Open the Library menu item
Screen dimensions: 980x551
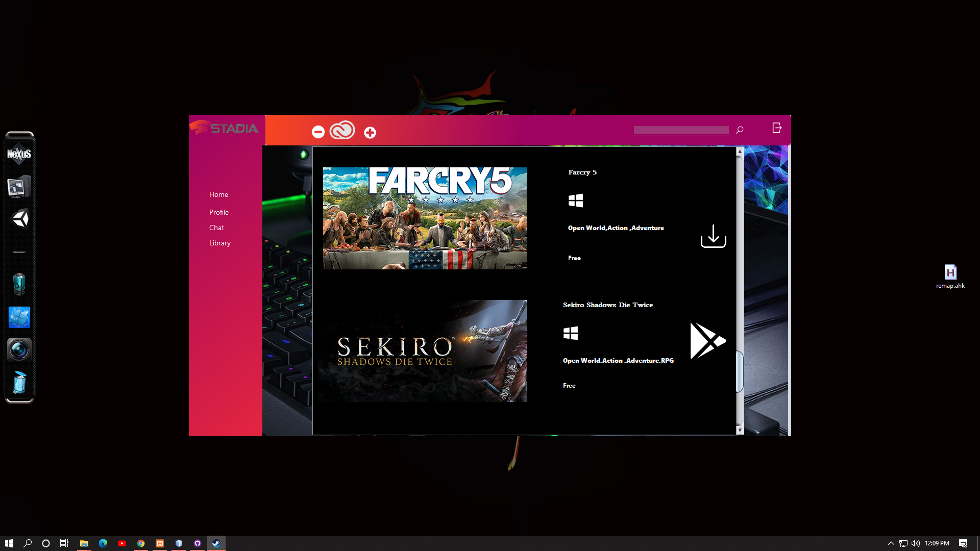220,243
